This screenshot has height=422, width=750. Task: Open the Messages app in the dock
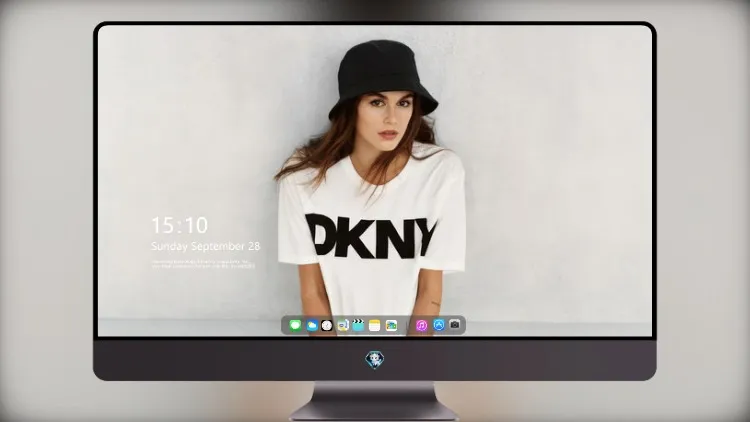pyautogui.click(x=295, y=325)
